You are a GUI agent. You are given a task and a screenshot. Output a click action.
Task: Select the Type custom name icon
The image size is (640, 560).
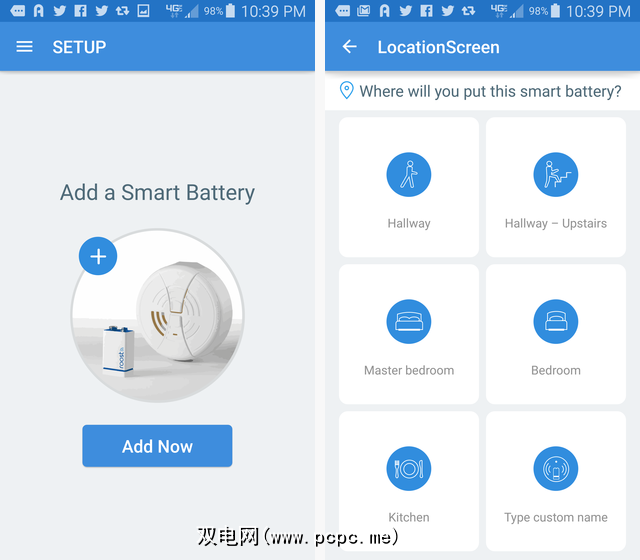[556, 469]
